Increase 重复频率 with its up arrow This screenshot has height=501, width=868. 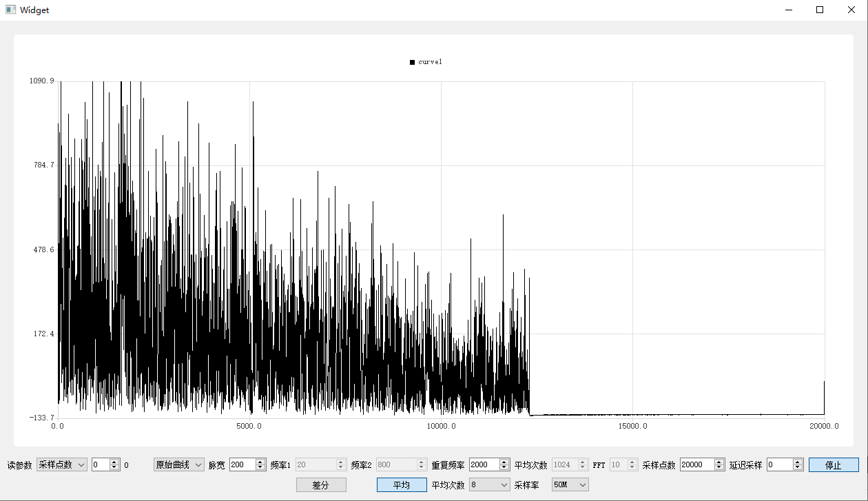coord(505,462)
